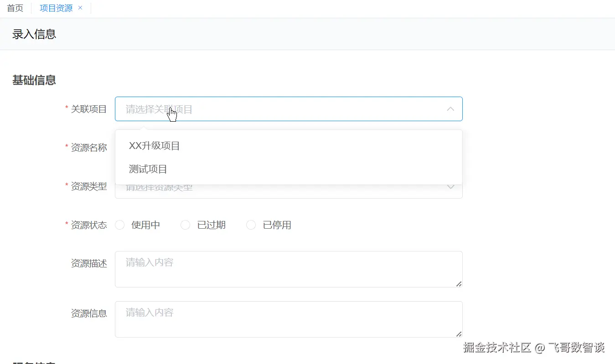Expand the 资源类型 dropdown arrow
This screenshot has width=615, height=364.
coord(450,187)
